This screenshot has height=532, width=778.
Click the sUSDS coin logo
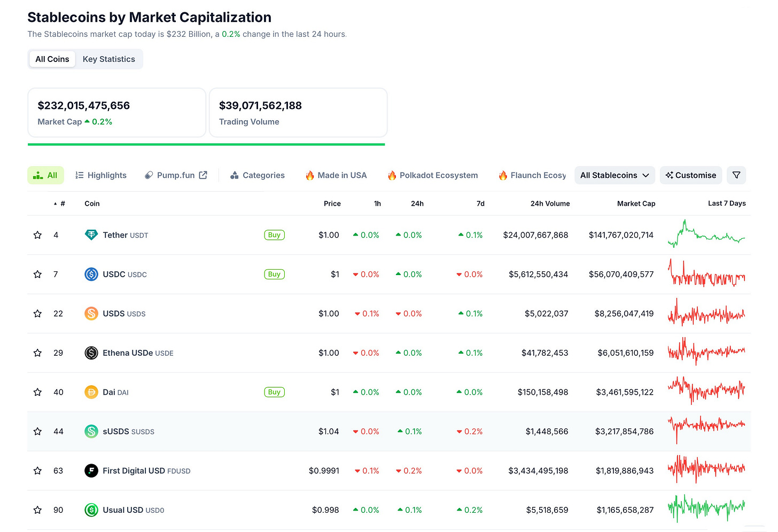[91, 432]
